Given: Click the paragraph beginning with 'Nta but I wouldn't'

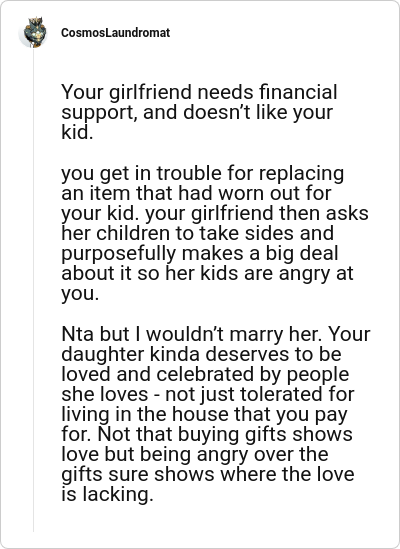Looking at the screenshot, I should [x=215, y=414].
